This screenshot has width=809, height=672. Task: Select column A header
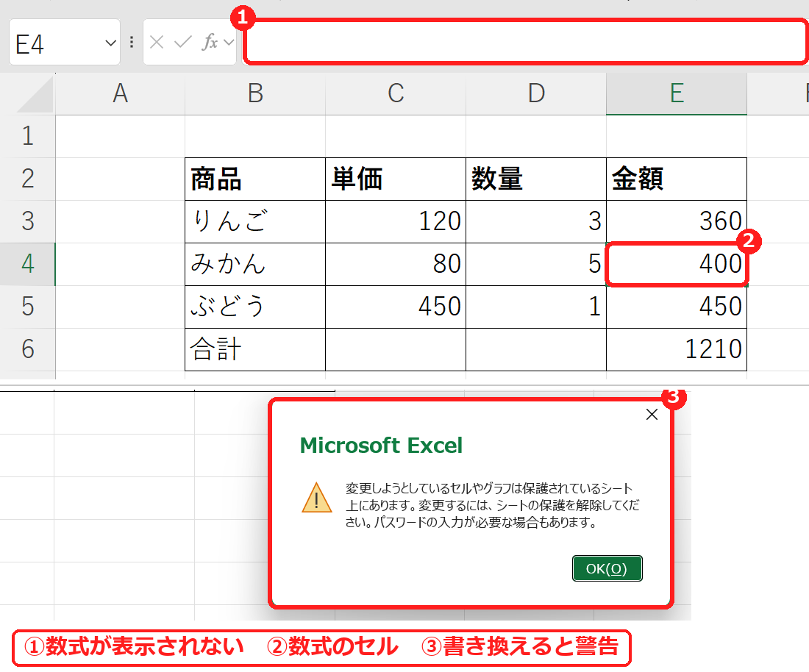[120, 94]
